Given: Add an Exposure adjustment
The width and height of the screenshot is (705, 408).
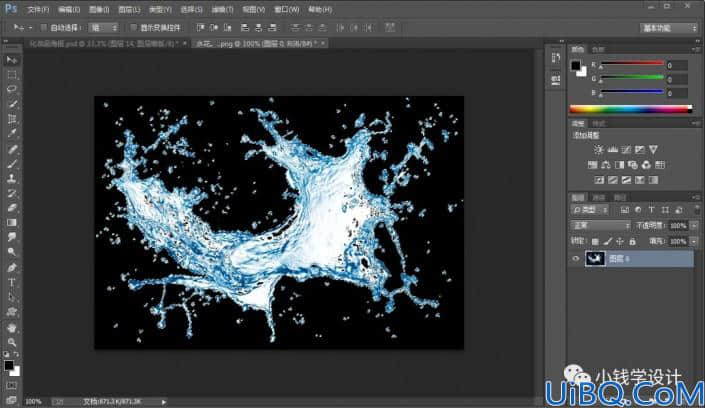Looking at the screenshot, I should 640,150.
